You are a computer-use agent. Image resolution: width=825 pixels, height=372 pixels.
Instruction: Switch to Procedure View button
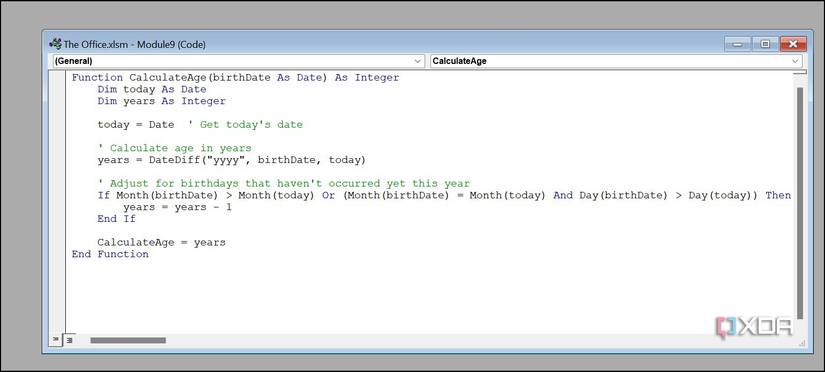(56, 340)
